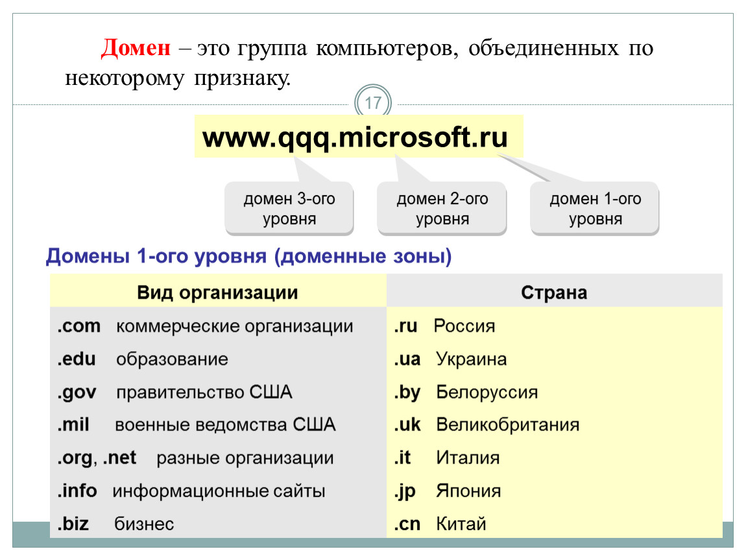Click the word "Украина"
746x560 pixels.
[472, 359]
